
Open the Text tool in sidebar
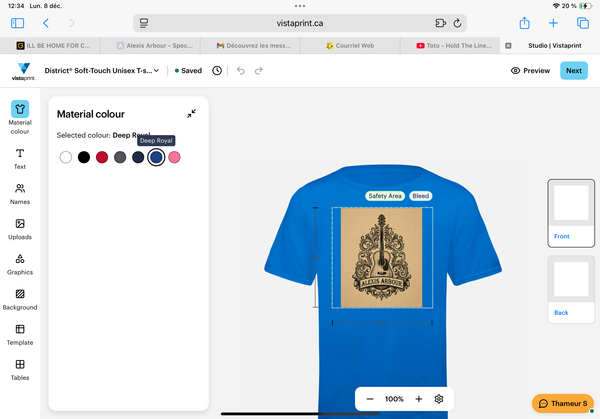19,158
